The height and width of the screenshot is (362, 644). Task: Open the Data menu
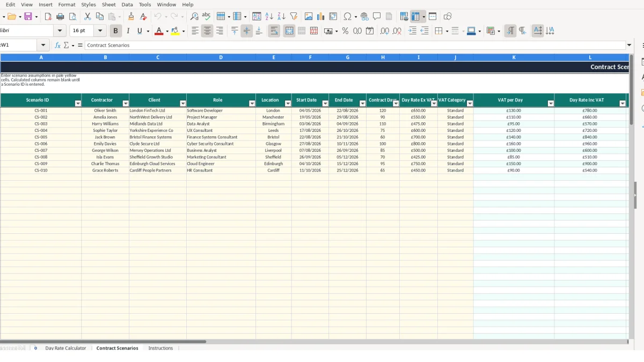pyautogui.click(x=127, y=4)
